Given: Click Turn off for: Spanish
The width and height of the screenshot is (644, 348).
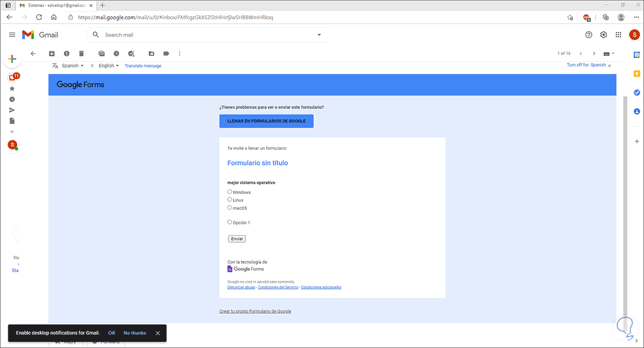Looking at the screenshot, I should (587, 65).
